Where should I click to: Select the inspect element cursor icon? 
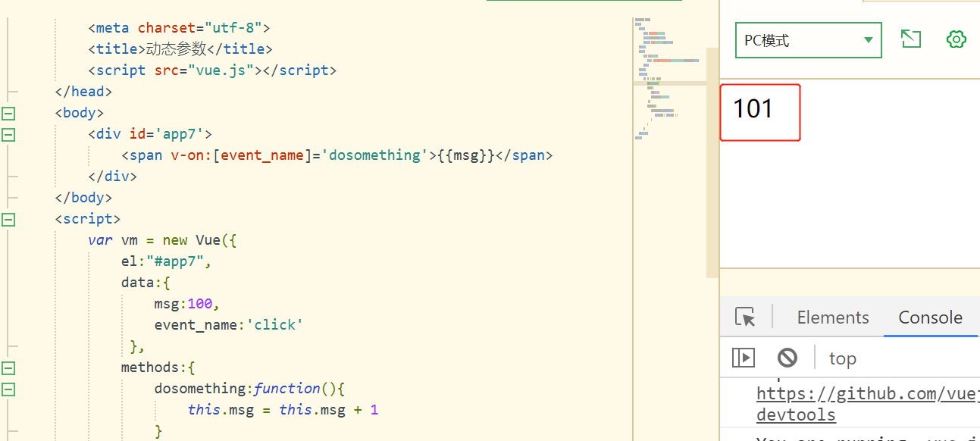[x=745, y=317]
